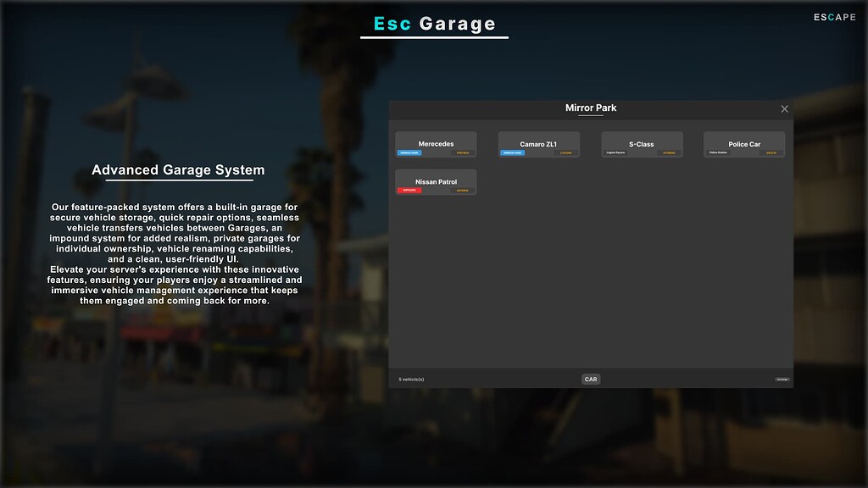Select the Camaro ZL1 vehicle card

(x=538, y=144)
